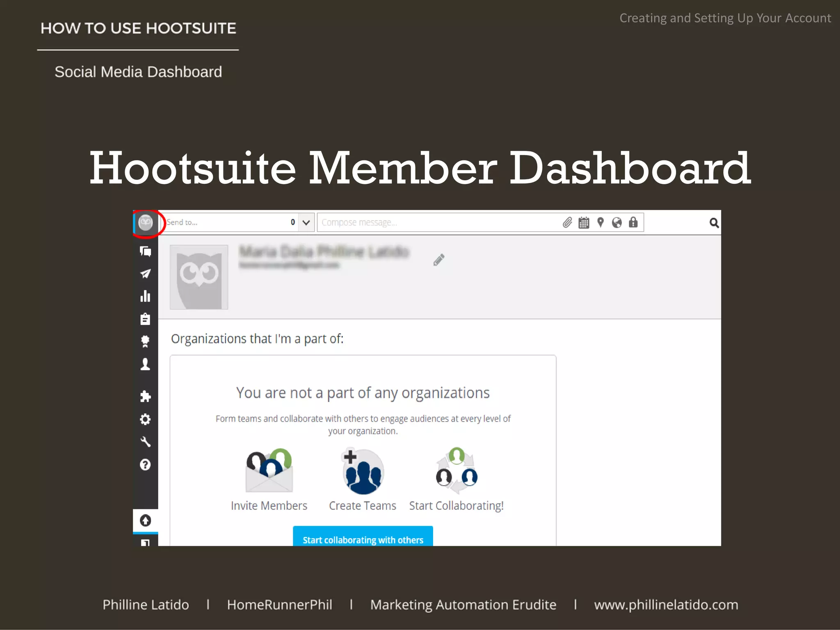Click the Invite Members envelope icon
Screen dimensions: 840x630
pyautogui.click(x=269, y=470)
